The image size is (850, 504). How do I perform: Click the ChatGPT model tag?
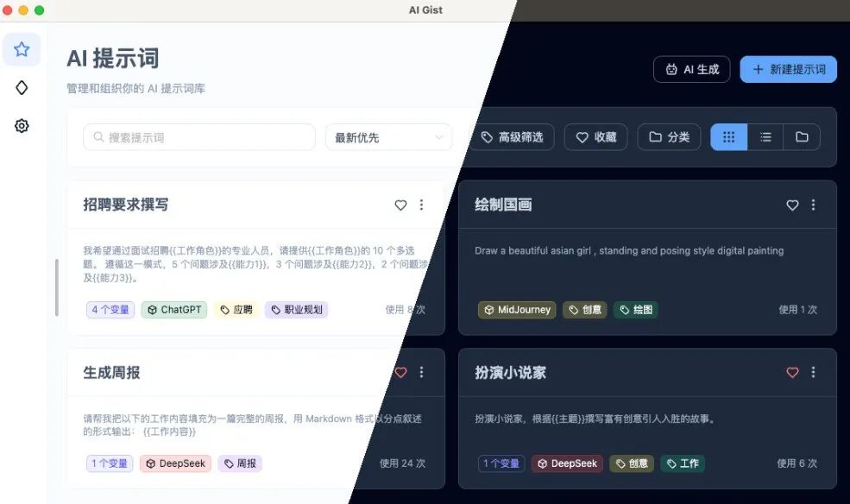coord(174,310)
